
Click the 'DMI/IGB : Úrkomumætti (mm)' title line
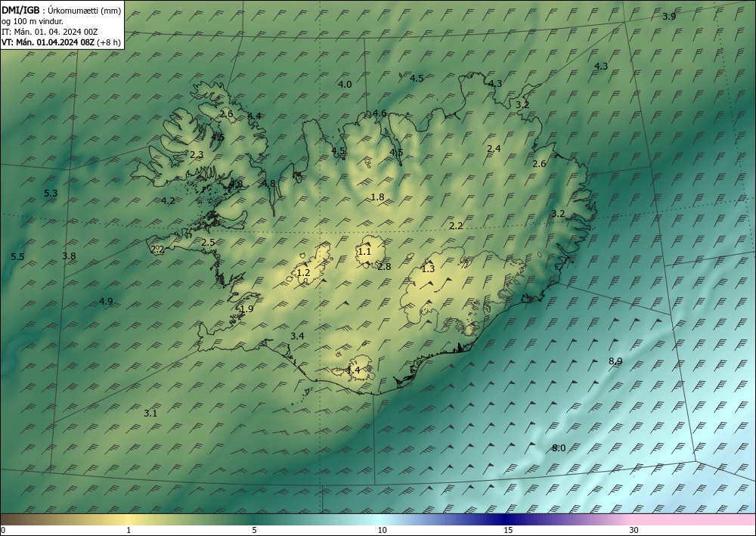[61, 11]
